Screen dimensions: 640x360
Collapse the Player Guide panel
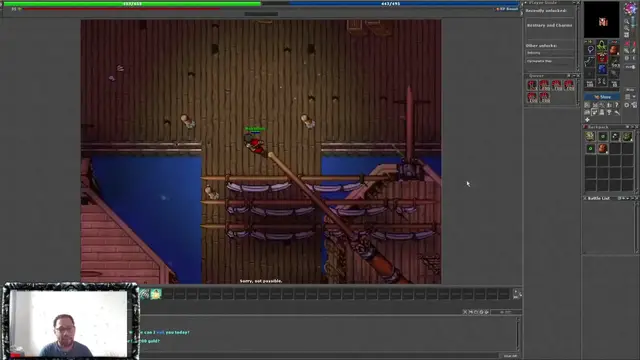(574, 2)
